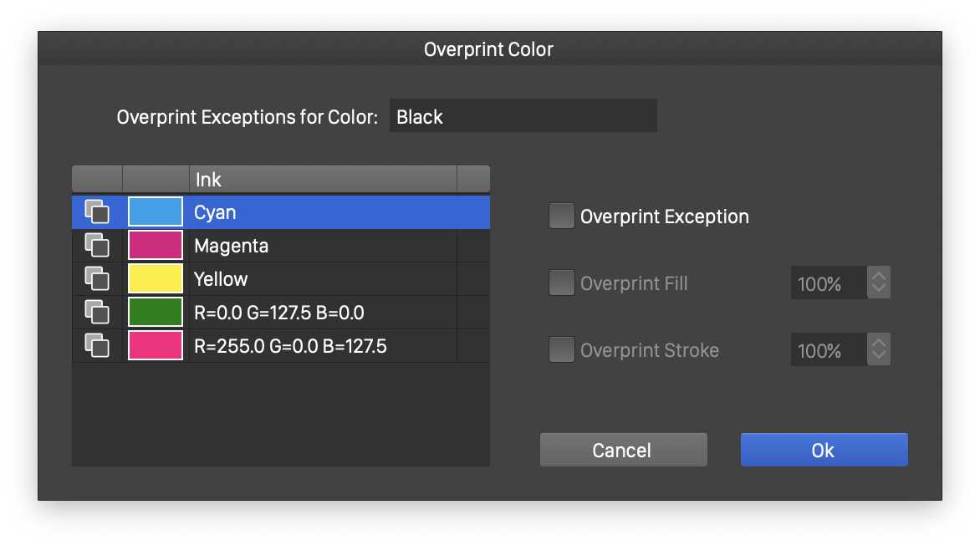Click overprint icon for green R=0.0 G=127.5 ink

(97, 313)
